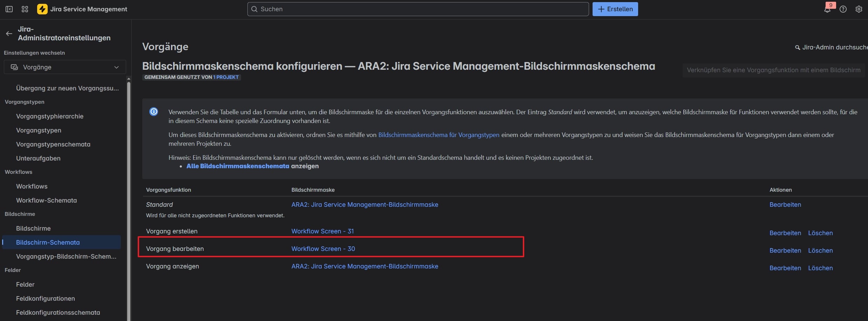The width and height of the screenshot is (868, 321).
Task: Click Bearbeiten for Vorgang erstellen
Action: (785, 233)
